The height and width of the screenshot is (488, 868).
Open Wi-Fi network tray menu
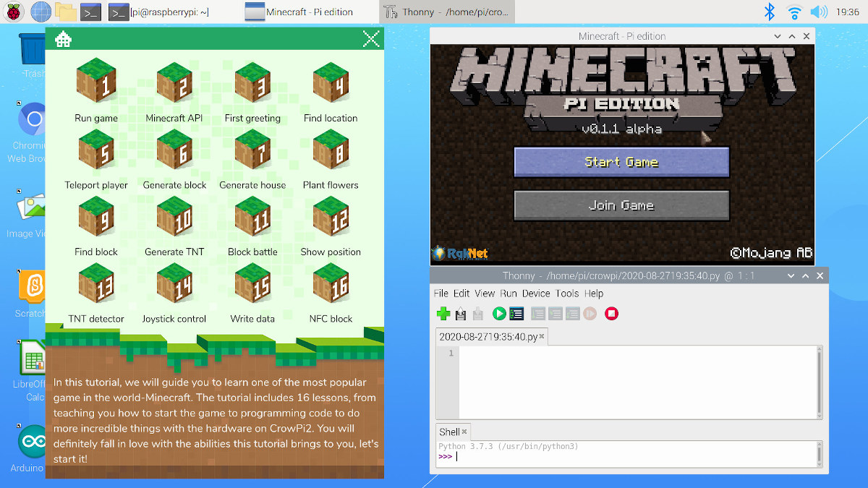click(x=794, y=12)
